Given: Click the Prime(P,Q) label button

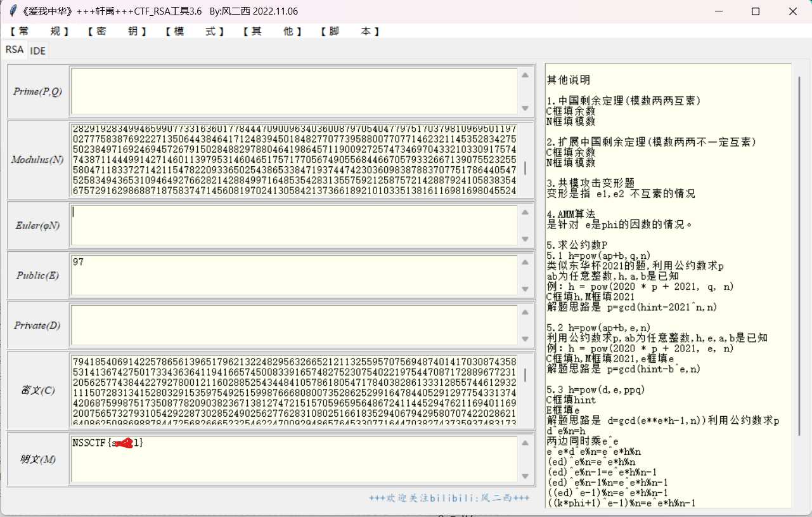Looking at the screenshot, I should click(x=38, y=91).
